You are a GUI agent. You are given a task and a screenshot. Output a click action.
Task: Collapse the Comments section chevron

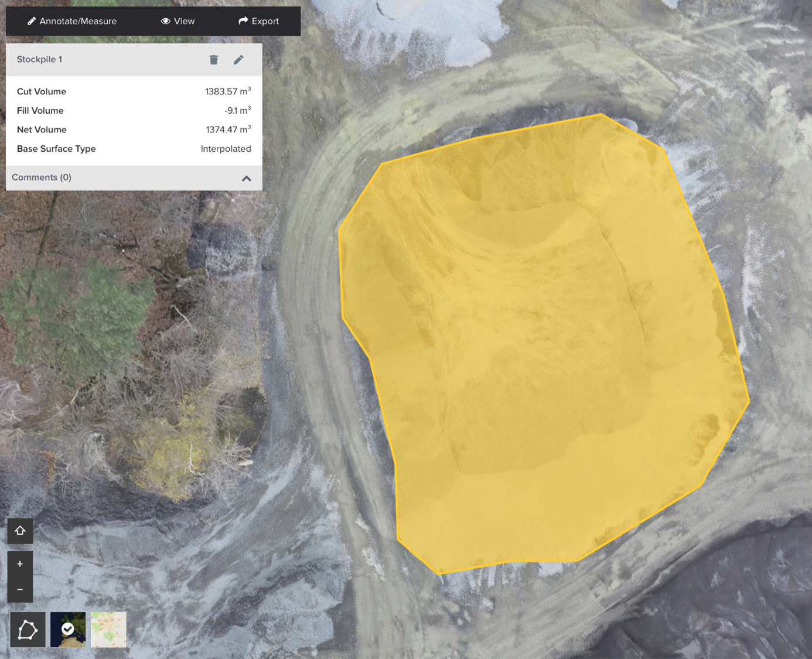[x=247, y=178]
